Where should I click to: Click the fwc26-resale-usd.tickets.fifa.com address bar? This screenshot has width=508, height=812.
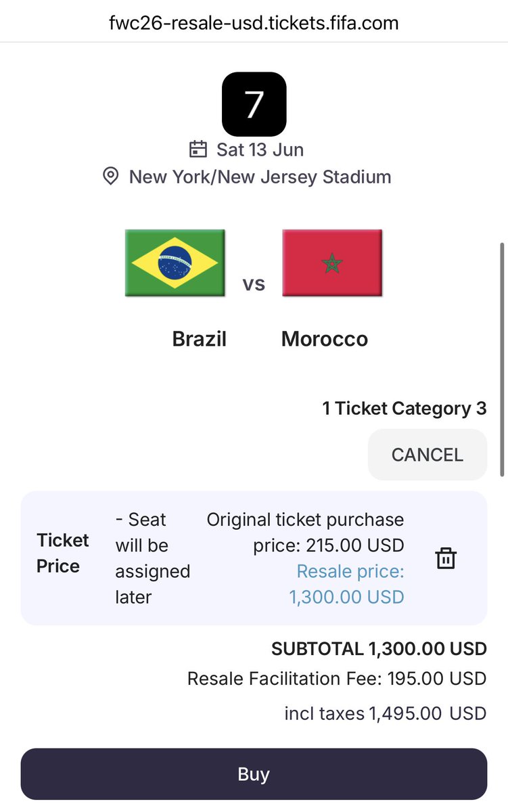pos(254,22)
